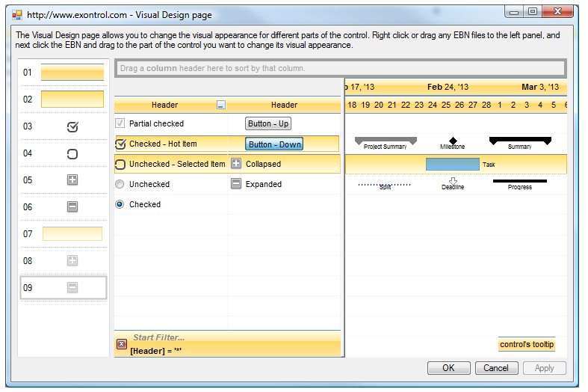This screenshot has width=588, height=392.
Task: Select the faded plus icon in row 08
Action: 72,261
